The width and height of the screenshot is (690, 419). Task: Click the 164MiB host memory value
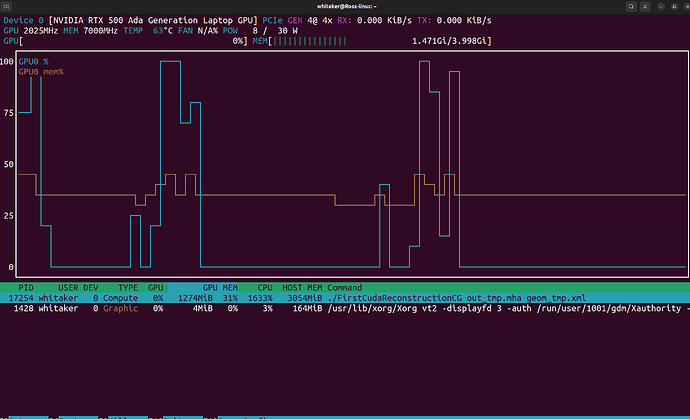coord(307,309)
